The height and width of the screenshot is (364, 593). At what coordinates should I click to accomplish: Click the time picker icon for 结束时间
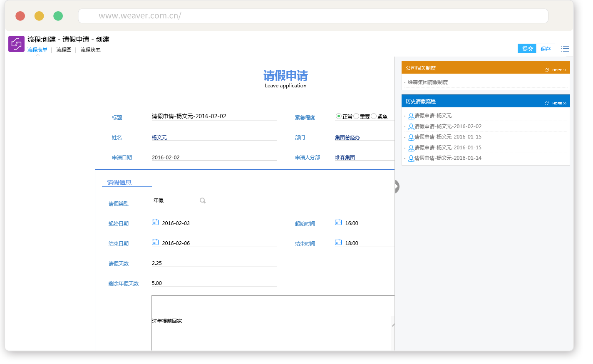pyautogui.click(x=338, y=243)
